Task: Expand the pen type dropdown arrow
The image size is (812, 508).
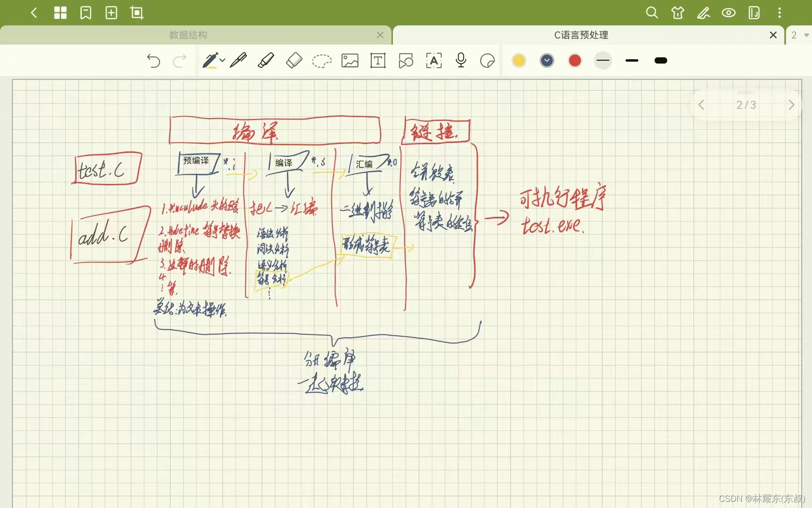Action: tap(222, 60)
